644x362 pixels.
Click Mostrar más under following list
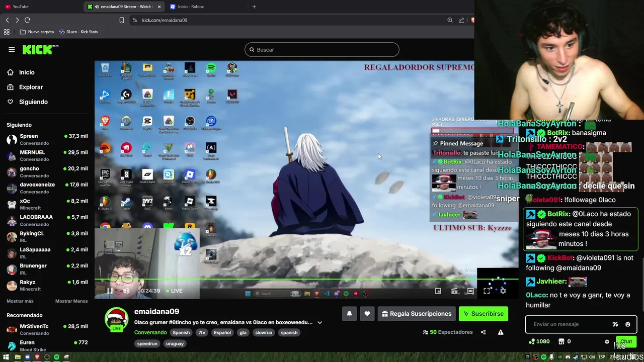point(20,301)
